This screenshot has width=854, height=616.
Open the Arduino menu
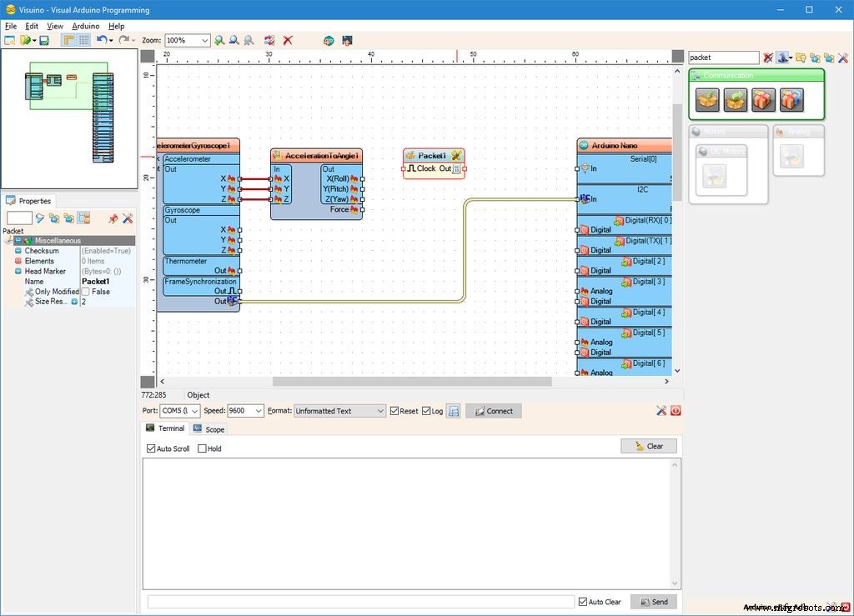pos(86,26)
